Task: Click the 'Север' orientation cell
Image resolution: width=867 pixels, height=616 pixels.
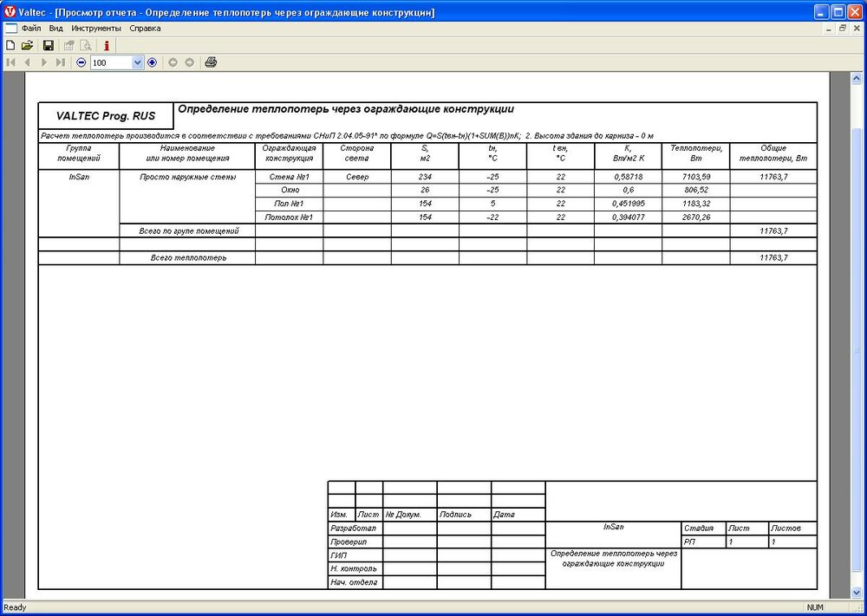Action: 357,177
